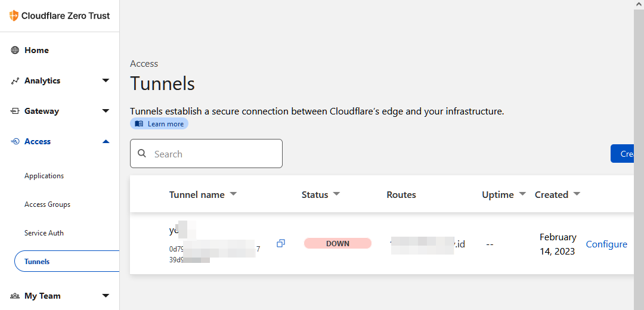Click the Access icon in sidebar
This screenshot has width=644, height=310.
(x=16, y=142)
